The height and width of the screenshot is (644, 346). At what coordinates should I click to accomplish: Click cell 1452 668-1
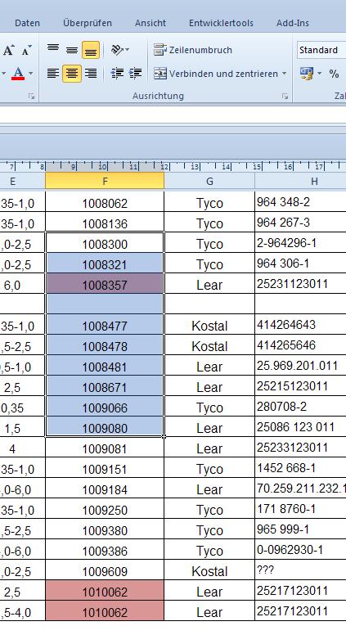coord(300,468)
